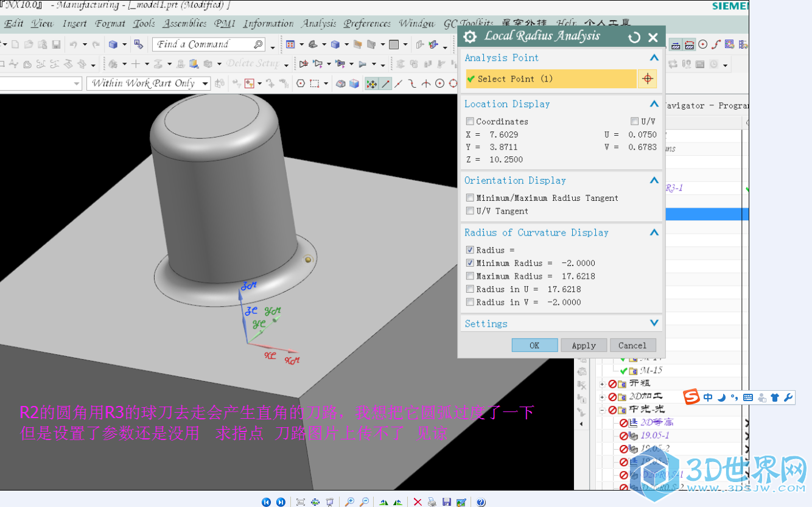Expand the 2D加工 program group
The image size is (812, 507).
603,397
